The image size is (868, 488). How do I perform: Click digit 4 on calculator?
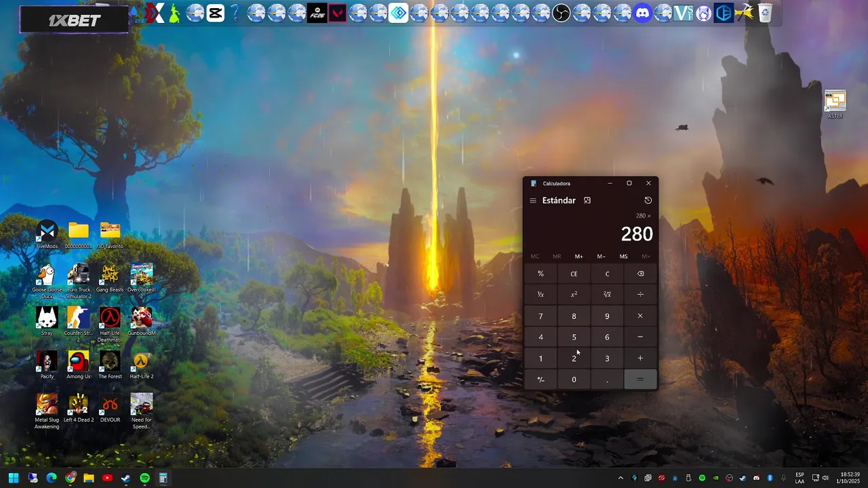[x=540, y=337]
